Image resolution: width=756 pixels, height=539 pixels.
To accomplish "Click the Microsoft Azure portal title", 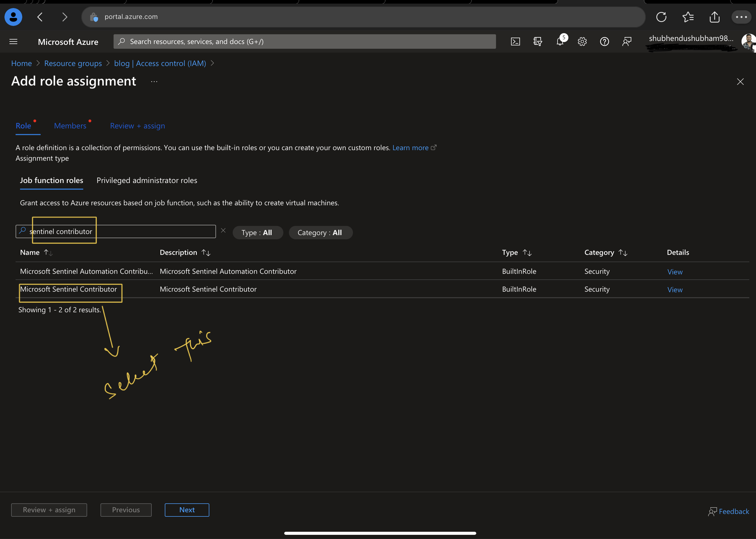I will tap(68, 42).
